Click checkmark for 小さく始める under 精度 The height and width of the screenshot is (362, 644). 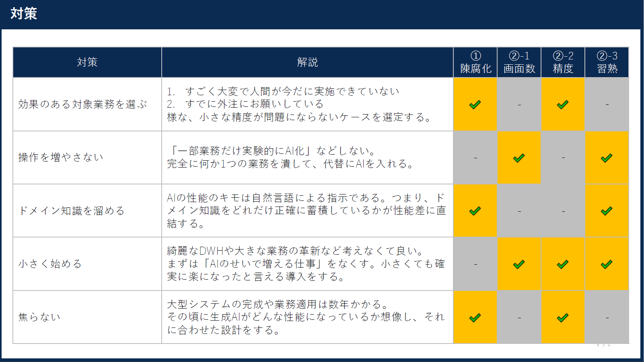(563, 264)
